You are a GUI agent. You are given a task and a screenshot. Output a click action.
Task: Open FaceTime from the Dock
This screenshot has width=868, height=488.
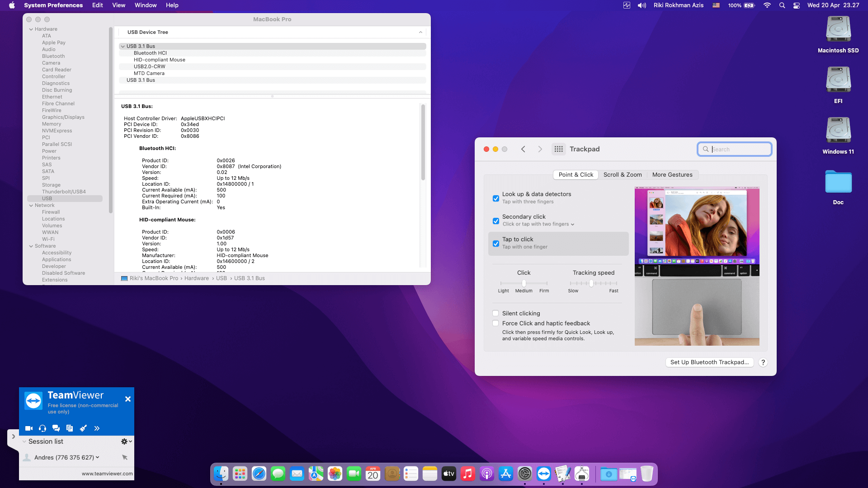354,474
